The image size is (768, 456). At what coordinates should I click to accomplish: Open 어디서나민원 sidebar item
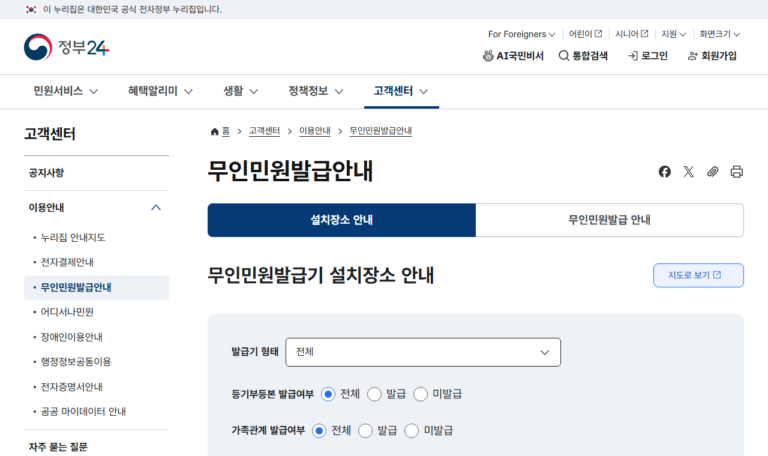coord(67,312)
